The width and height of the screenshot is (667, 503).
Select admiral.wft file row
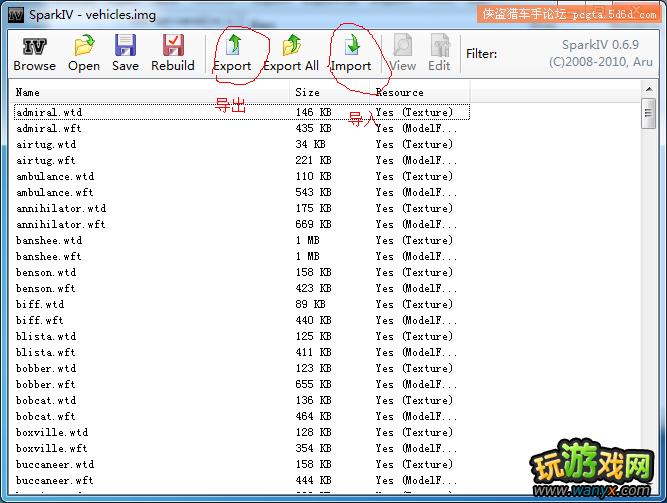242,129
